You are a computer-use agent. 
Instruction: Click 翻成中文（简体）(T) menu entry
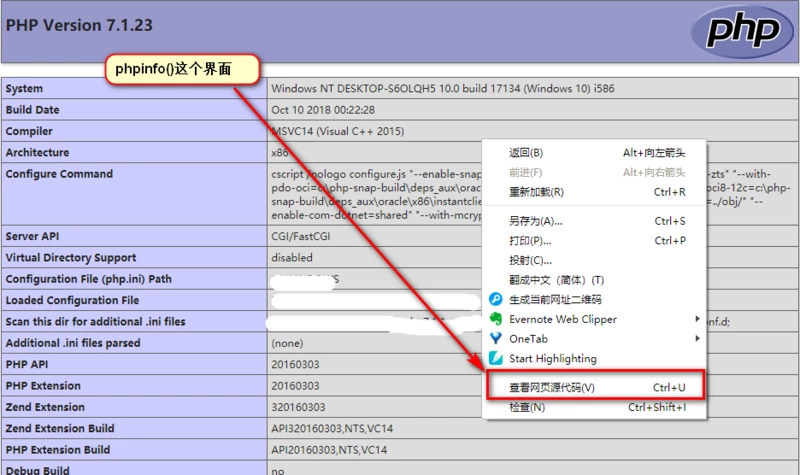(556, 280)
